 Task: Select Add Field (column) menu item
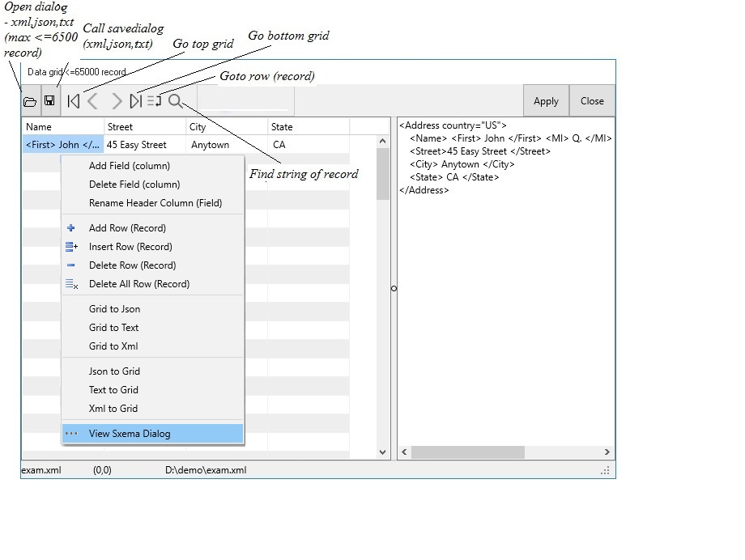pyautogui.click(x=129, y=166)
